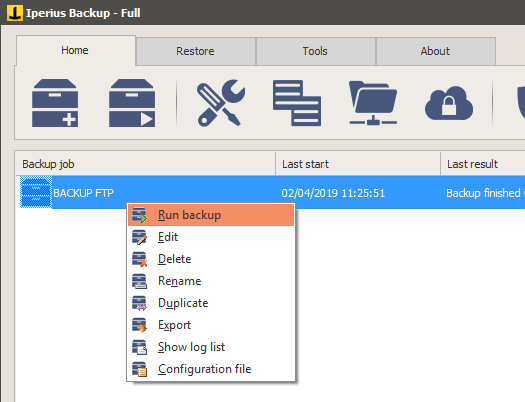The image size is (525, 402).
Task: Open the network folder FTP client icon
Action: point(373,103)
